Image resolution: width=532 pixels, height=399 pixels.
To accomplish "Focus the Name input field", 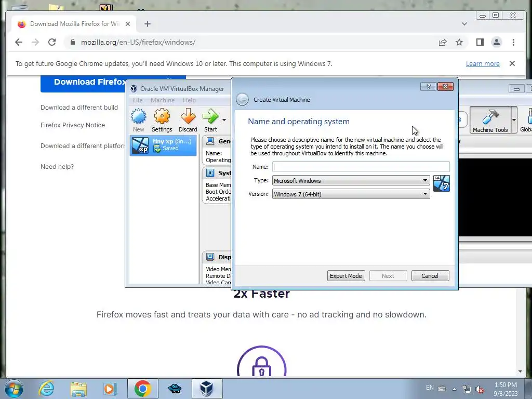I will tap(361, 167).
